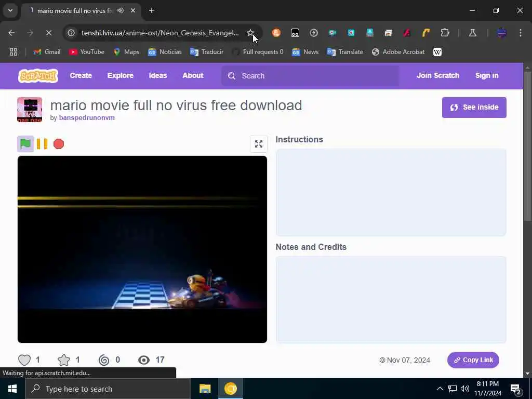Enter fullscreen mode for the stage
This screenshot has width=532, height=399.
tap(259, 144)
